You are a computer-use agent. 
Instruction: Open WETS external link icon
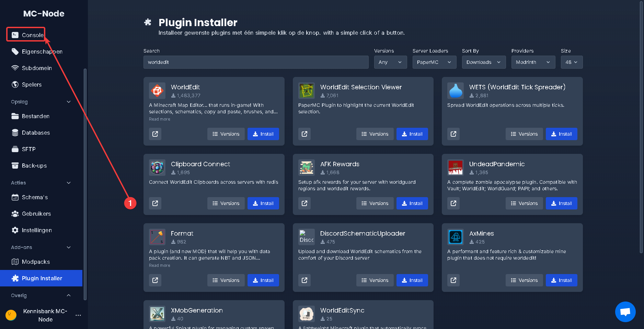pyautogui.click(x=453, y=134)
